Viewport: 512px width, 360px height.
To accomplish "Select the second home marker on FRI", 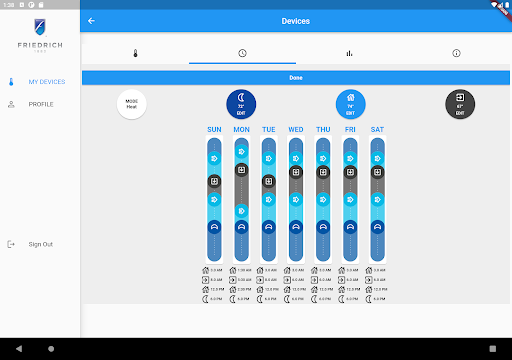I will [x=350, y=200].
